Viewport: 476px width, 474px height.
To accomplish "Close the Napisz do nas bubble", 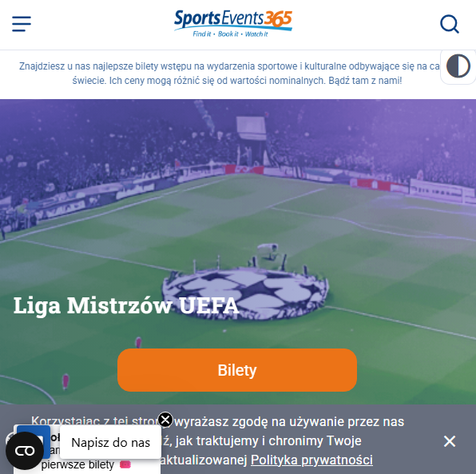I will 165,420.
